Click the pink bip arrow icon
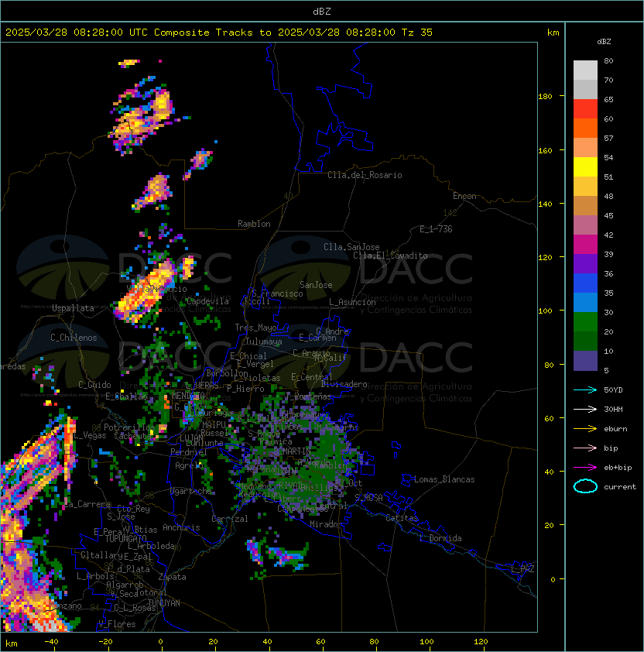Screen dimensions: 644x652 [x=585, y=448]
